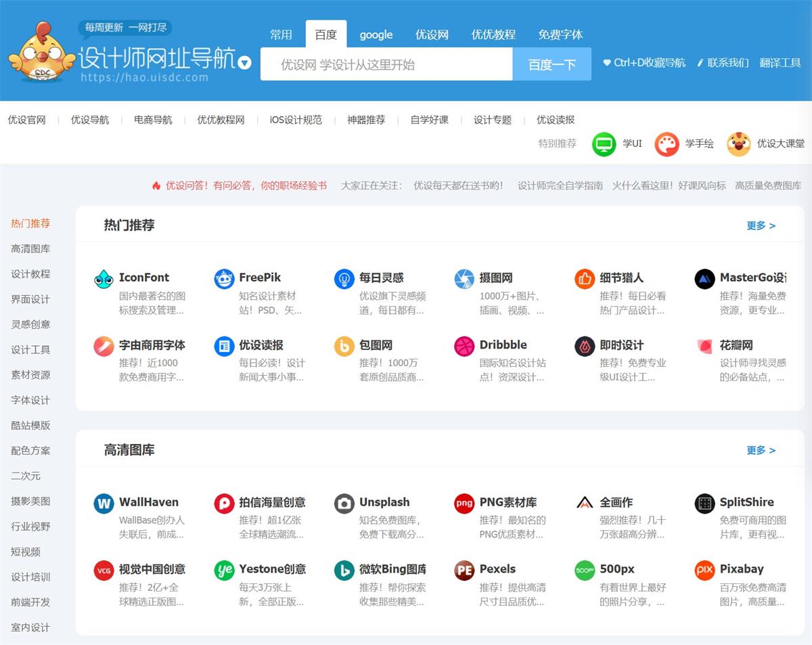This screenshot has height=645, width=812.
Task: Open the Pixabay orange icon
Action: pos(705,571)
